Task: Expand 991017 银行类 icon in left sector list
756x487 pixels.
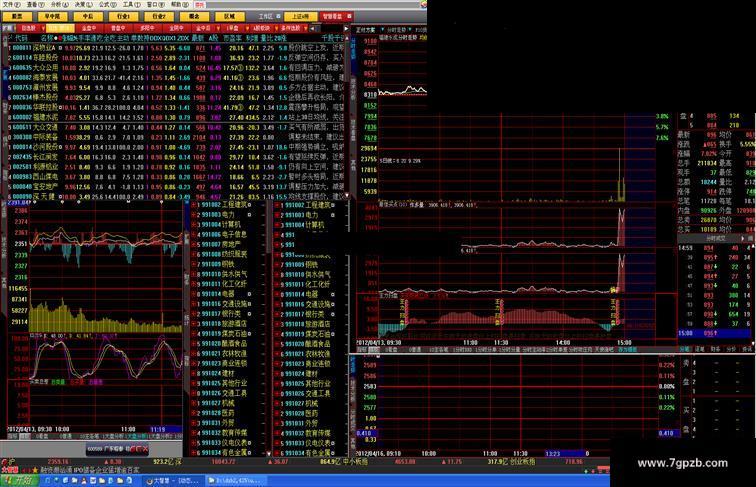Action: coord(193,314)
